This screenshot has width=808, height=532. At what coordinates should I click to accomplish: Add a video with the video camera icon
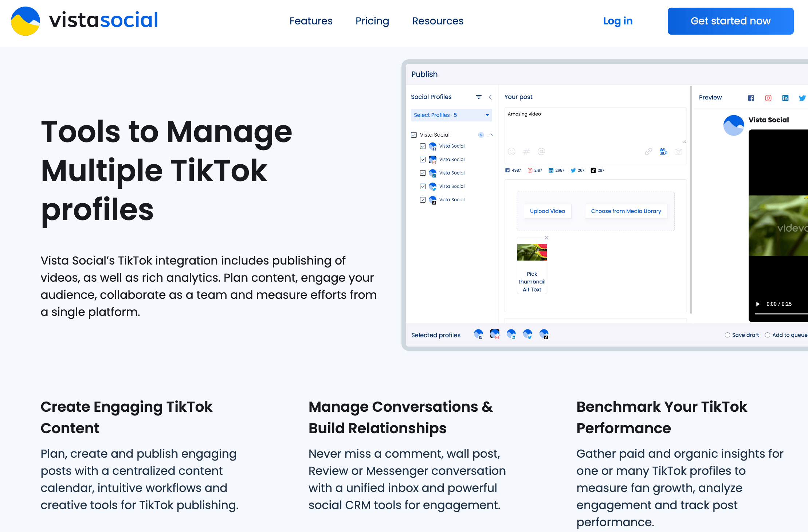[663, 152]
